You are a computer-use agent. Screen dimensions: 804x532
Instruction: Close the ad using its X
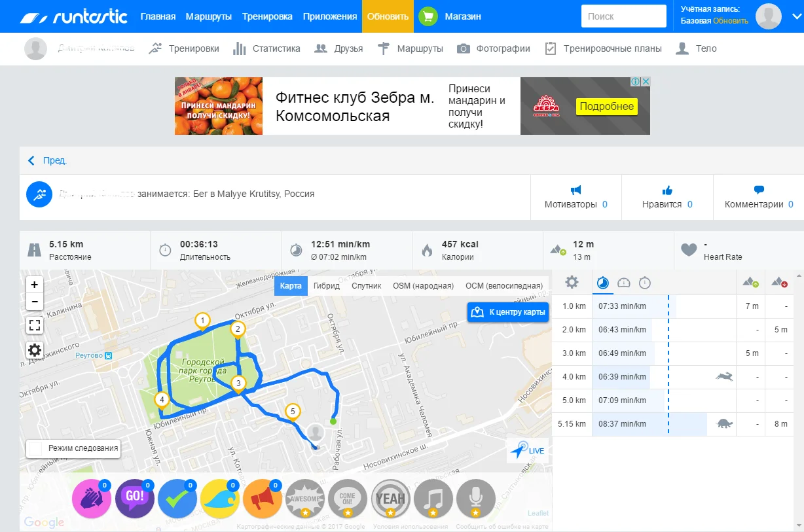(645, 82)
